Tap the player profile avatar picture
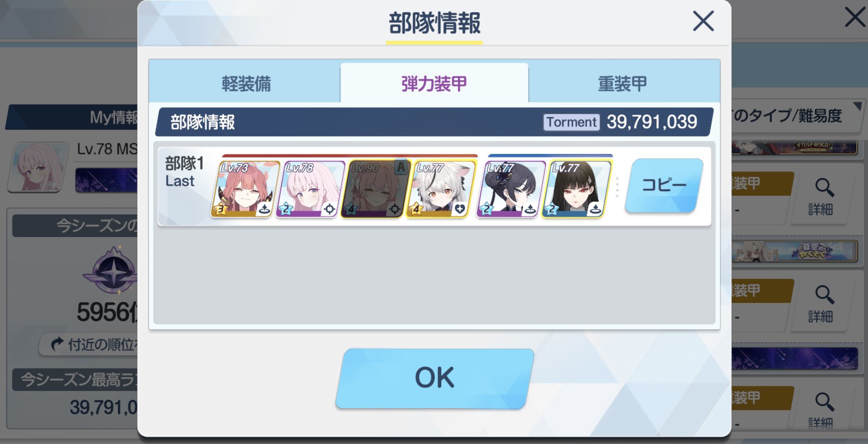 tap(38, 166)
